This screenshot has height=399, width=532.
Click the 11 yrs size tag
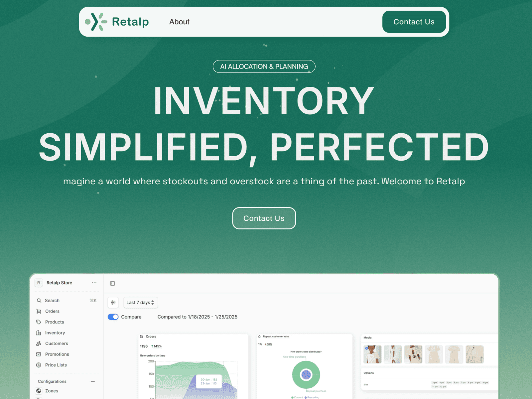(x=435, y=387)
